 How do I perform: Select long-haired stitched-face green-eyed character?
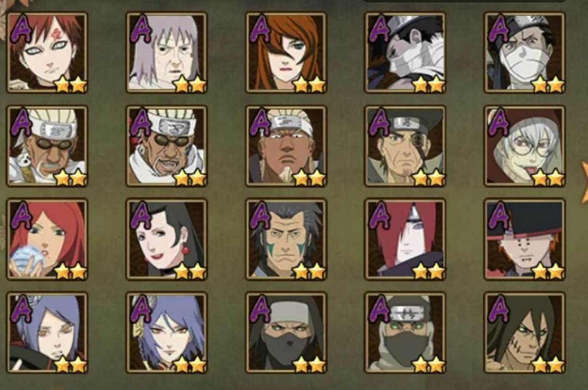[525, 333]
